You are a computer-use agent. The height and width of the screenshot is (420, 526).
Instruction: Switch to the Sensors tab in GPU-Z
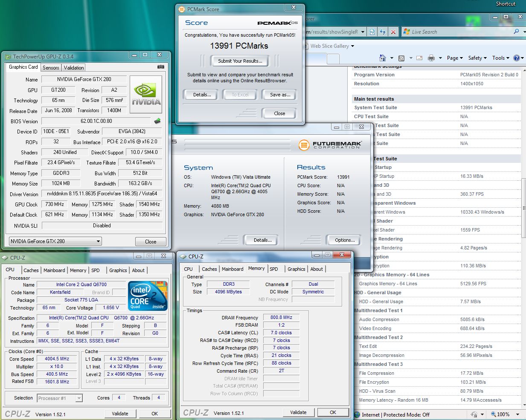pyautogui.click(x=51, y=68)
